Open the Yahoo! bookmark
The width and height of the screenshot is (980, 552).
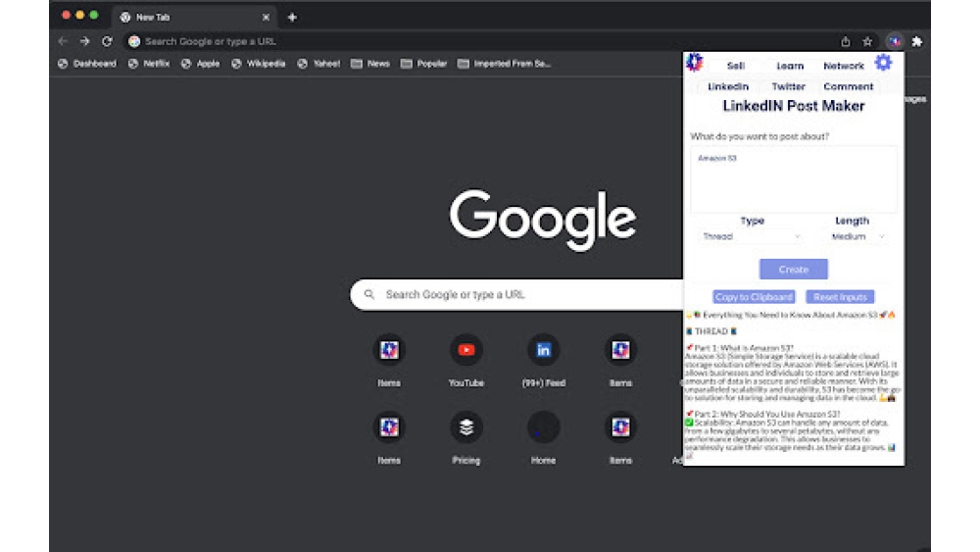[318, 64]
